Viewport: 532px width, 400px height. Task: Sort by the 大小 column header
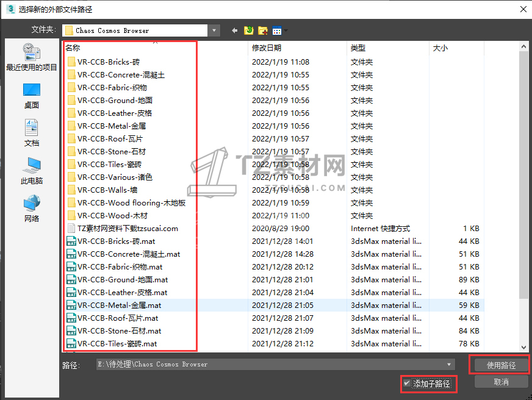[440, 48]
